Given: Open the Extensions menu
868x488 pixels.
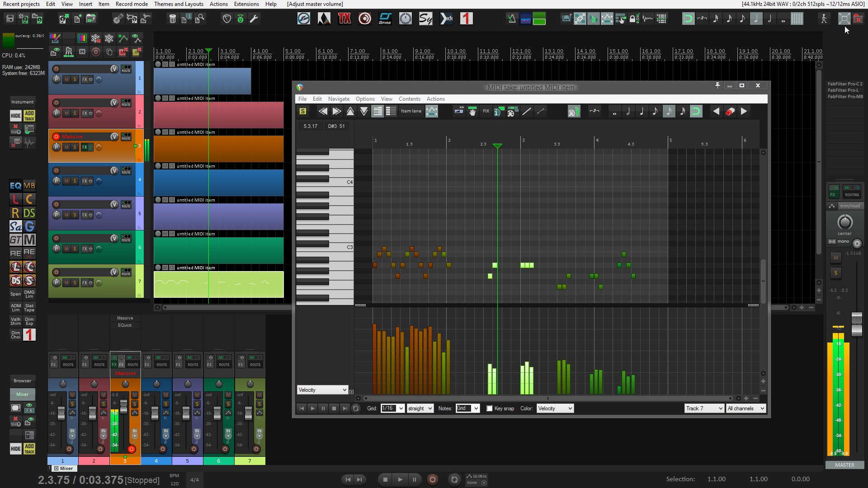Looking at the screenshot, I should (246, 4).
